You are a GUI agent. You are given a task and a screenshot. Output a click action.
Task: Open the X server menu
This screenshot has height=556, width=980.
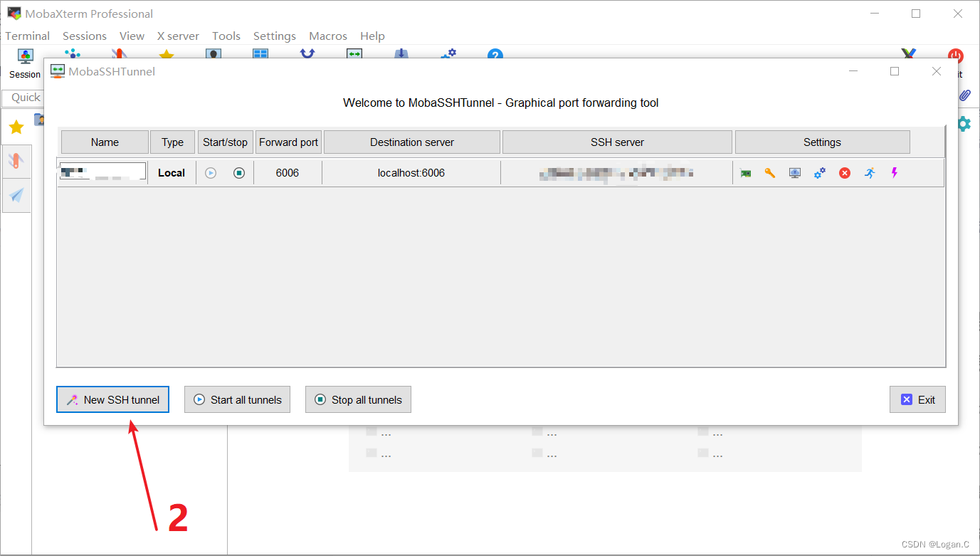(178, 36)
